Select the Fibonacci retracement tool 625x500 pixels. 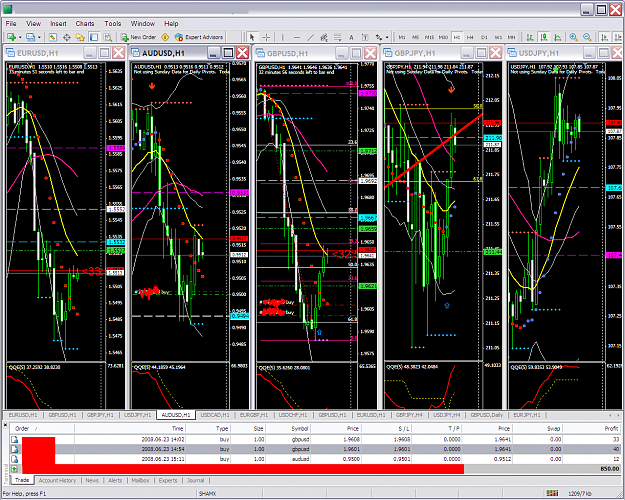point(338,37)
